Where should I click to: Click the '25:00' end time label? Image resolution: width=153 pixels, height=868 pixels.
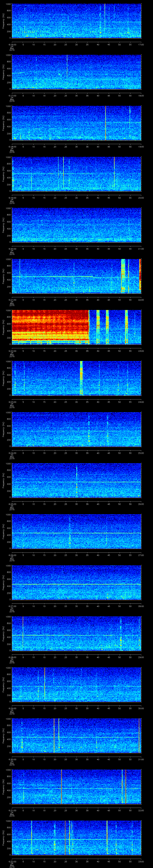pos(141,453)
